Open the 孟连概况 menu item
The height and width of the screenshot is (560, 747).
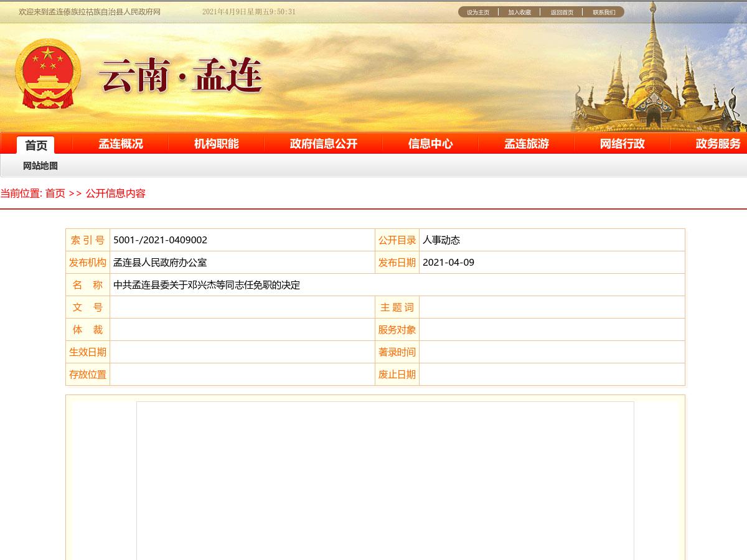tap(121, 144)
